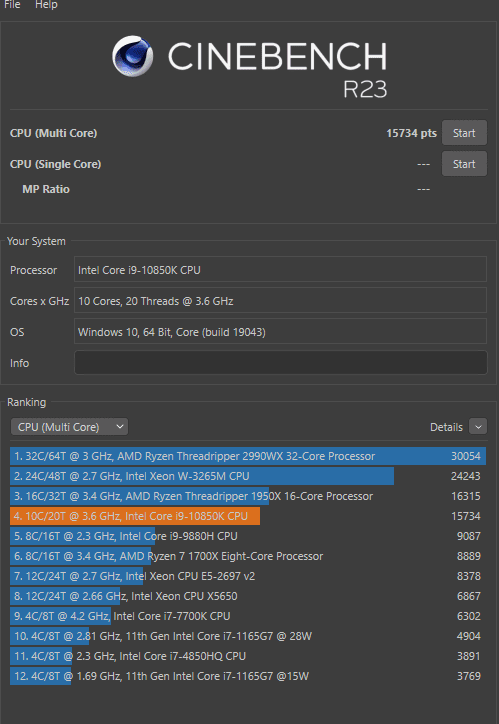The width and height of the screenshot is (499, 724).
Task: Select the Threadripper 1950X ranking row
Action: [248, 496]
